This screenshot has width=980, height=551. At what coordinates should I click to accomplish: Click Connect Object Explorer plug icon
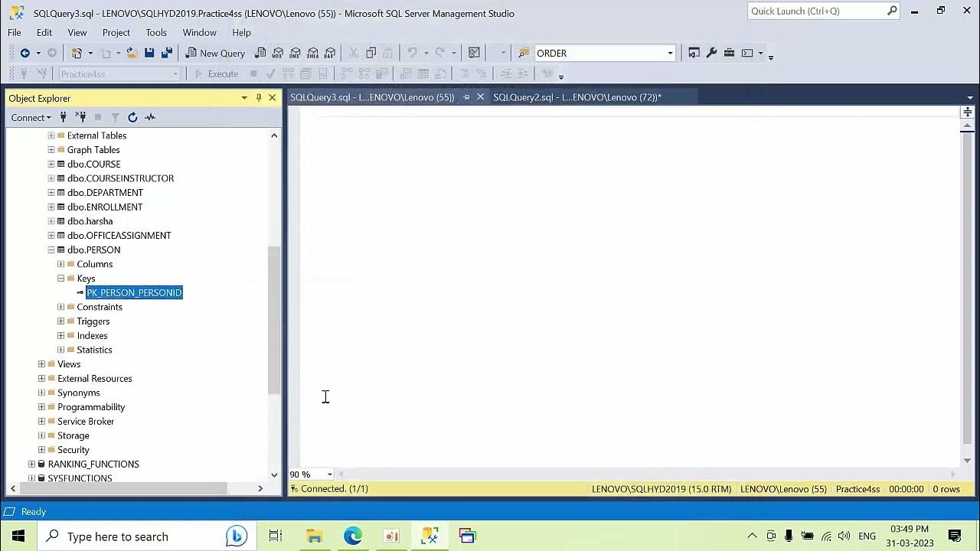(64, 117)
